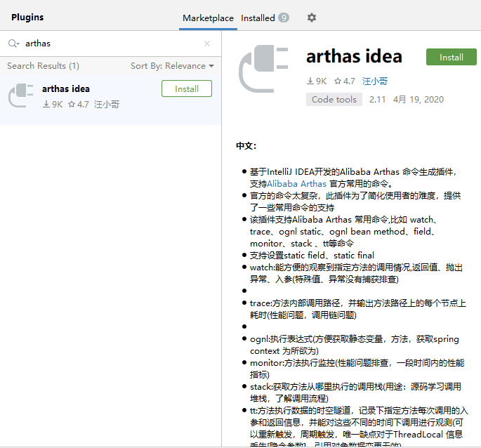Click the 中文: description heading

(x=246, y=146)
